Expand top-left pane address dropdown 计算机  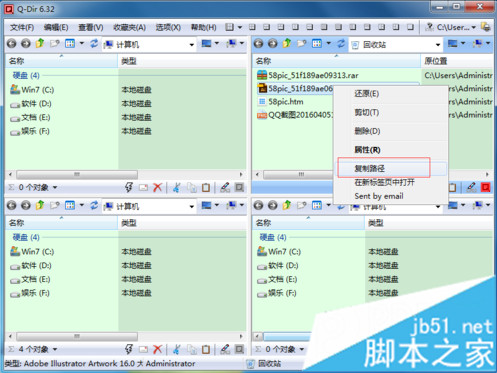pyautogui.click(x=191, y=44)
